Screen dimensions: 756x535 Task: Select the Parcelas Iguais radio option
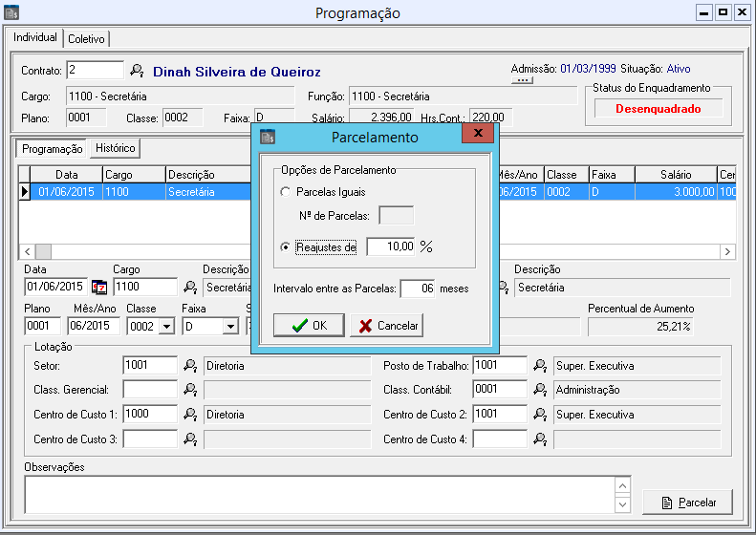(285, 193)
